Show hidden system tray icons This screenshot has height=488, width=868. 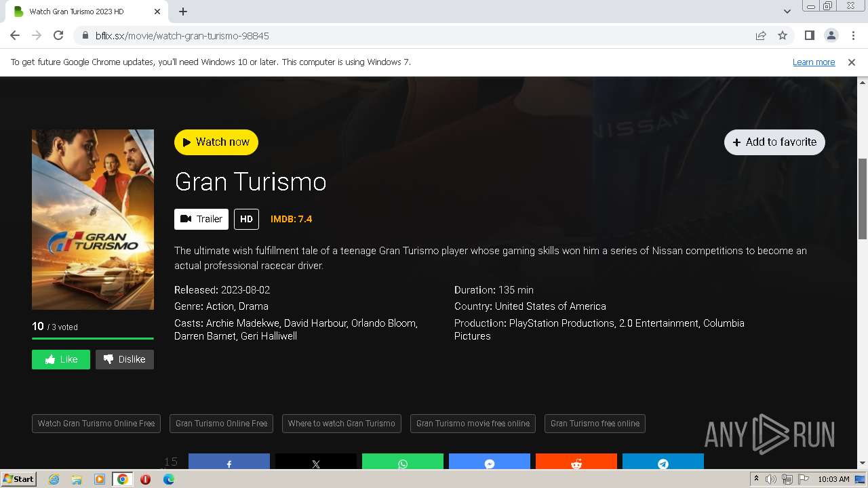click(756, 479)
